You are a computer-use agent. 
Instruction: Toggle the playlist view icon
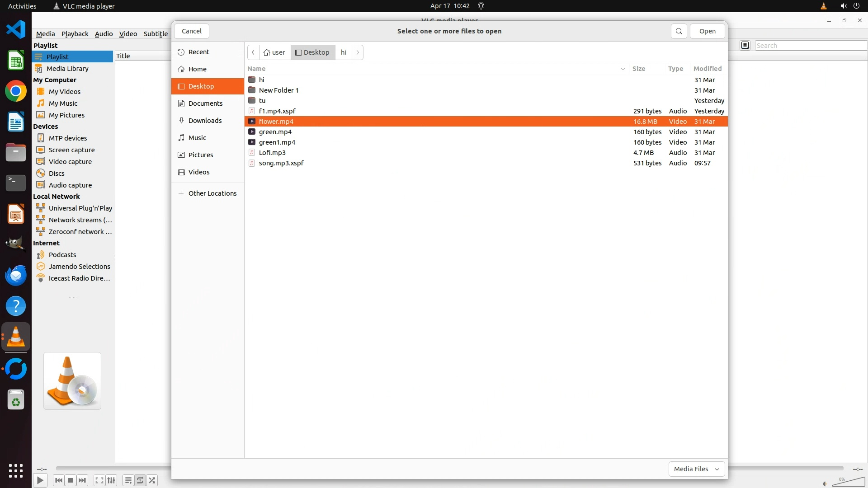(128, 480)
